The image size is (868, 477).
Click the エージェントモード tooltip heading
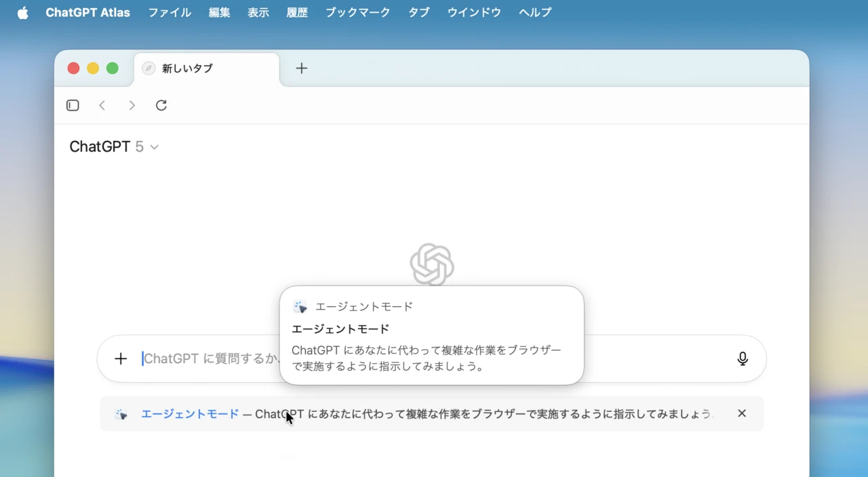(x=340, y=329)
